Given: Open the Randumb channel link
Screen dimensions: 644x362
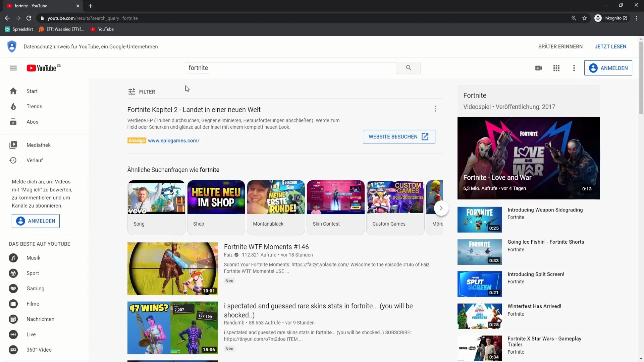Looking at the screenshot, I should tap(234, 323).
